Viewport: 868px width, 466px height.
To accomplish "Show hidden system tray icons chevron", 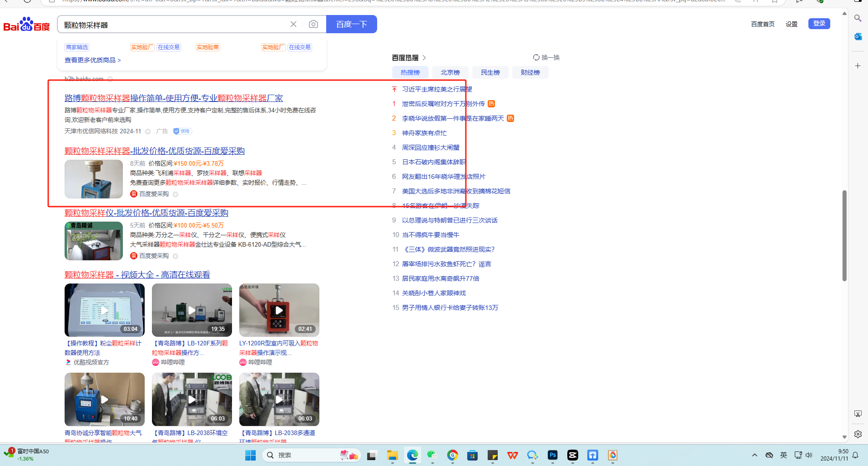I will [755, 455].
